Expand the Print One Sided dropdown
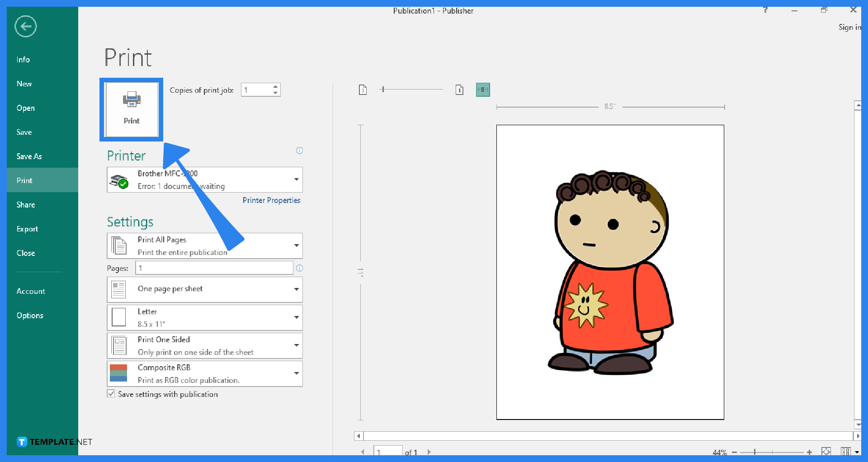 point(296,345)
